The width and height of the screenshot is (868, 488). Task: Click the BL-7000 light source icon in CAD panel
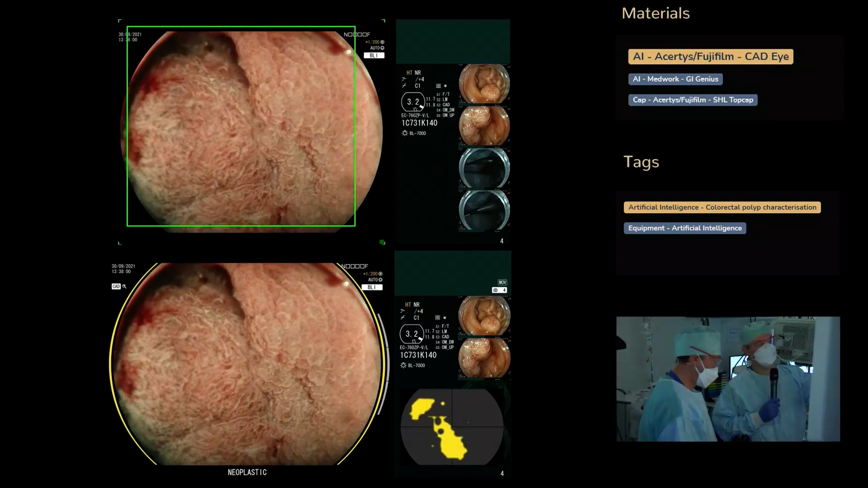tap(403, 365)
